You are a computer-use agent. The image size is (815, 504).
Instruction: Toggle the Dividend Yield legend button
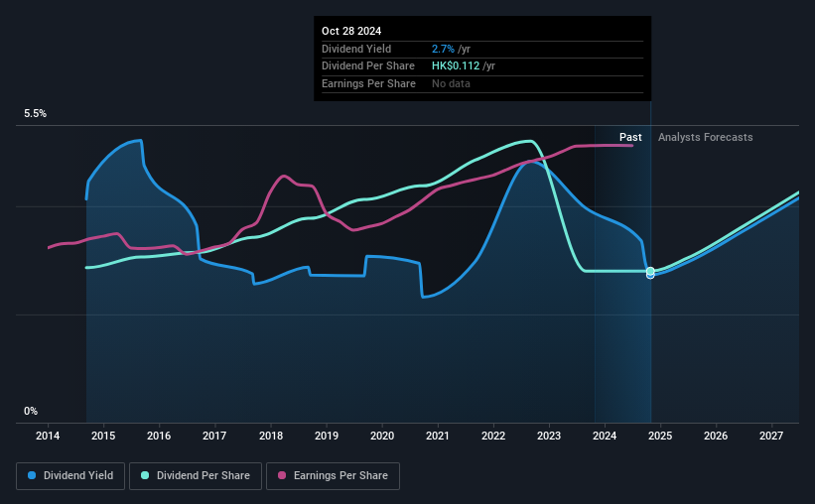70,475
